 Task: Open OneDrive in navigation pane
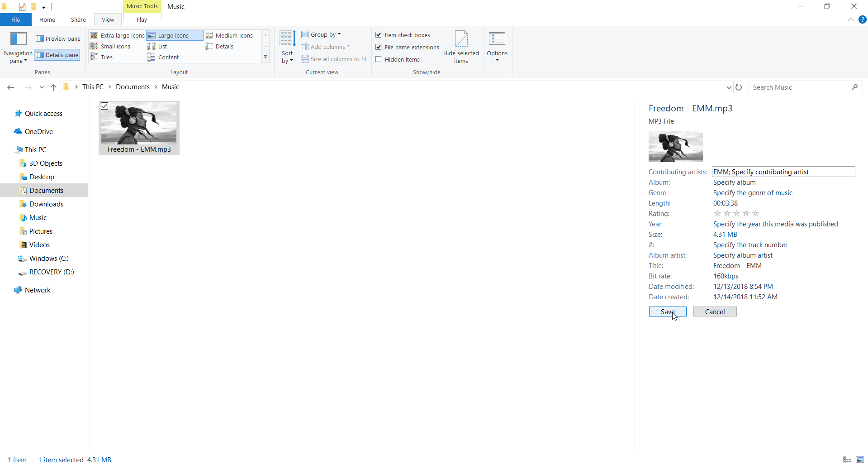[x=38, y=132]
